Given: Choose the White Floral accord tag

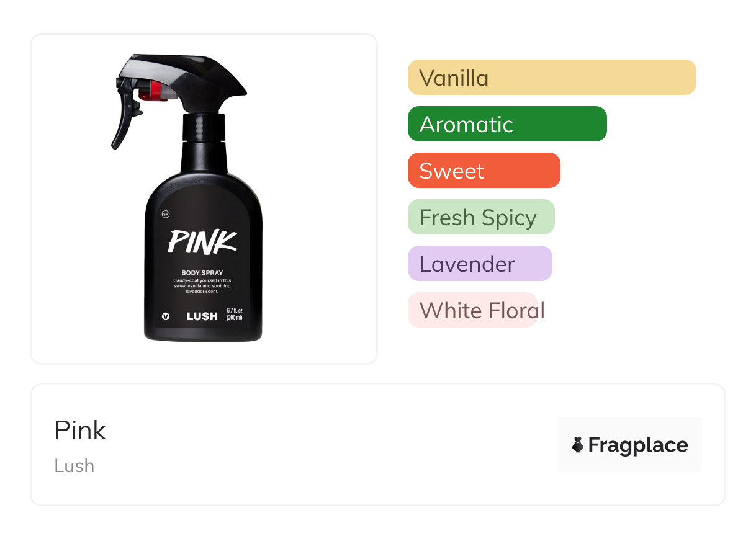Looking at the screenshot, I should (476, 310).
